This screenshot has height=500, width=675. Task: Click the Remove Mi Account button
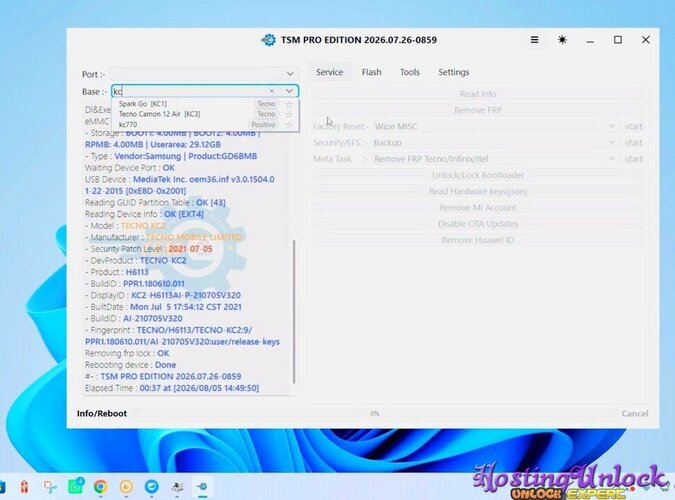[478, 208]
